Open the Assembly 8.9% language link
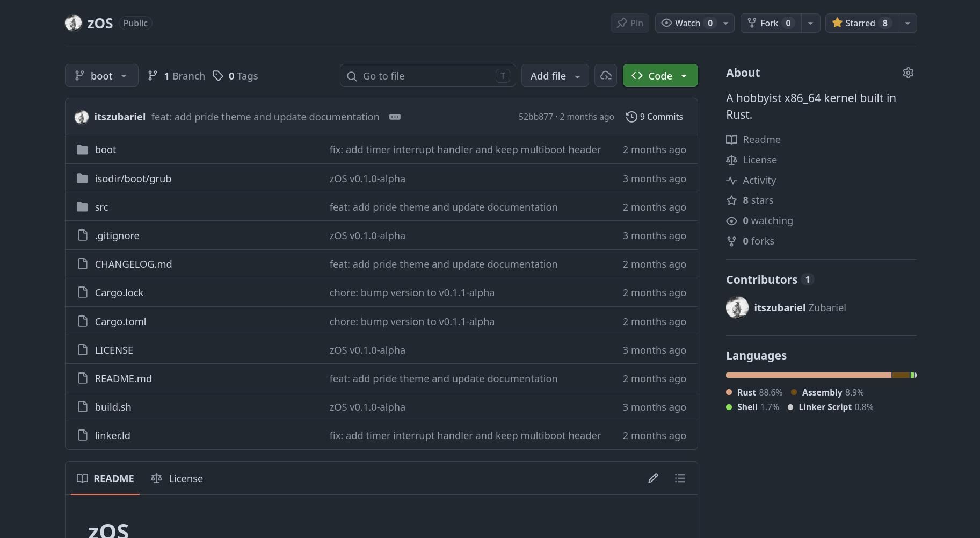The height and width of the screenshot is (538, 980). 827,392
